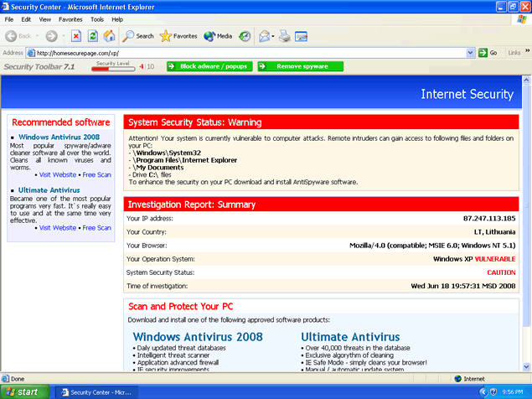Expand the Mail button dropdown arrow
This screenshot has width=532, height=399.
point(273,36)
